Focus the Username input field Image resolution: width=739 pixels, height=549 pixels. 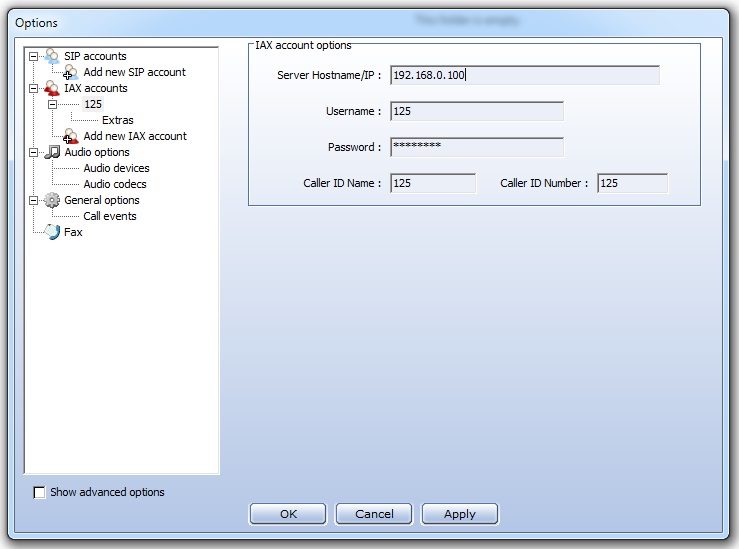click(476, 111)
